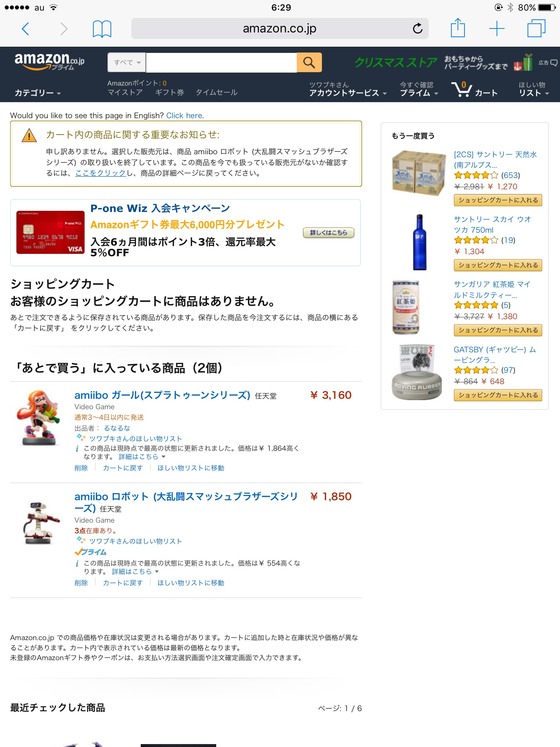Open Safari bookmarks book icon
Screen dimensions: 560x747
(x=102, y=29)
